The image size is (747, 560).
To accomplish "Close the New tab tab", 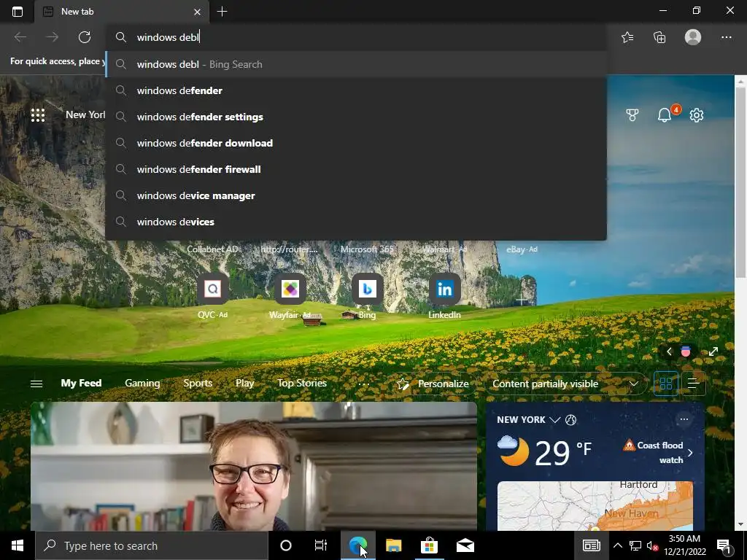I will 197,12.
